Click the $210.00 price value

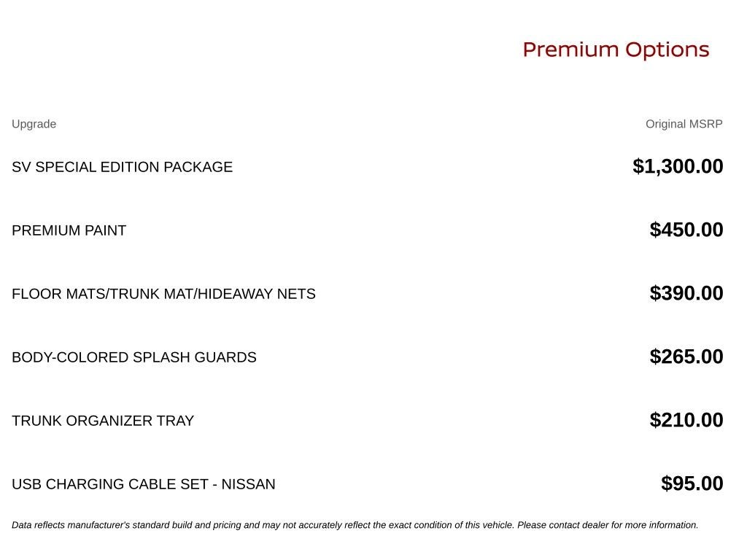tap(686, 419)
